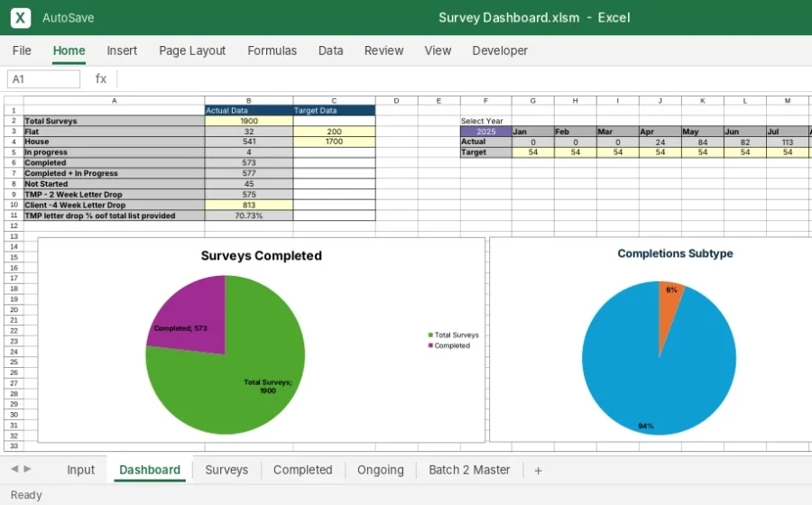Click the Completed + In Progress cell

(x=114, y=173)
